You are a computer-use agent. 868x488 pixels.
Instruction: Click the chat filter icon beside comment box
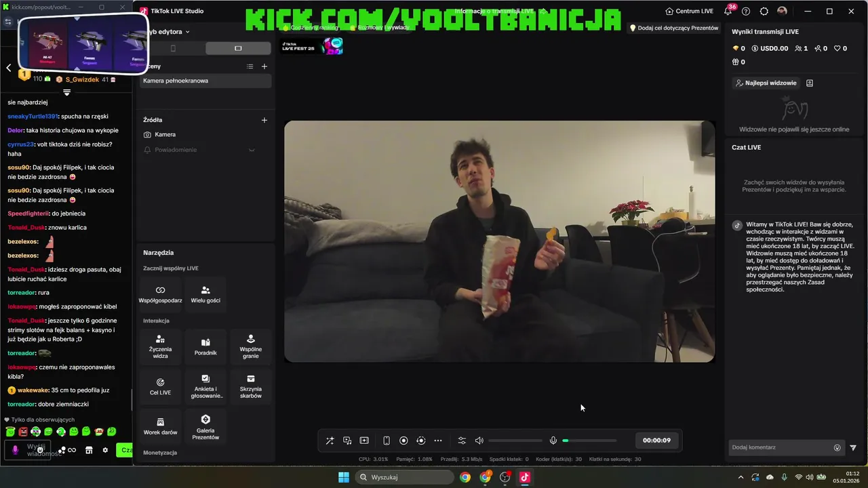pos(853,447)
